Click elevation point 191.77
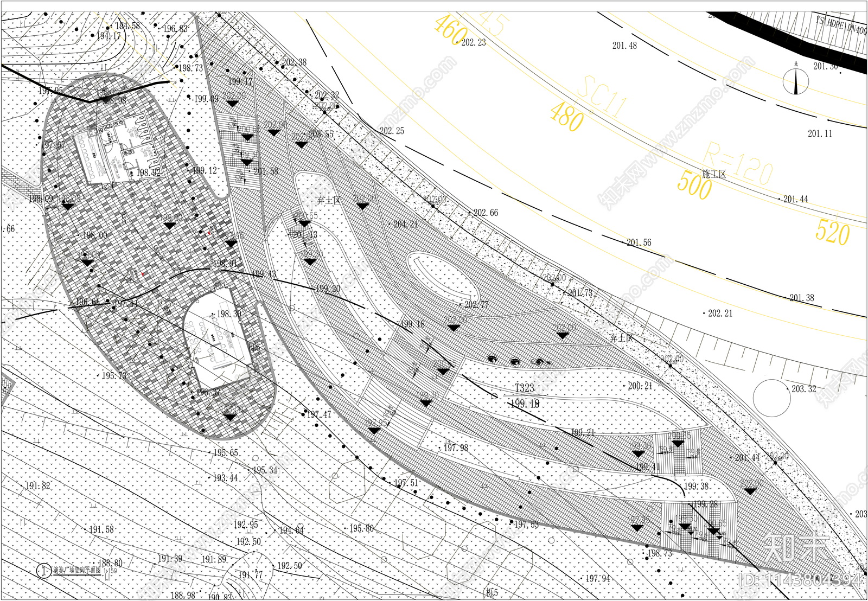This screenshot has height=601, width=868. click(x=250, y=575)
